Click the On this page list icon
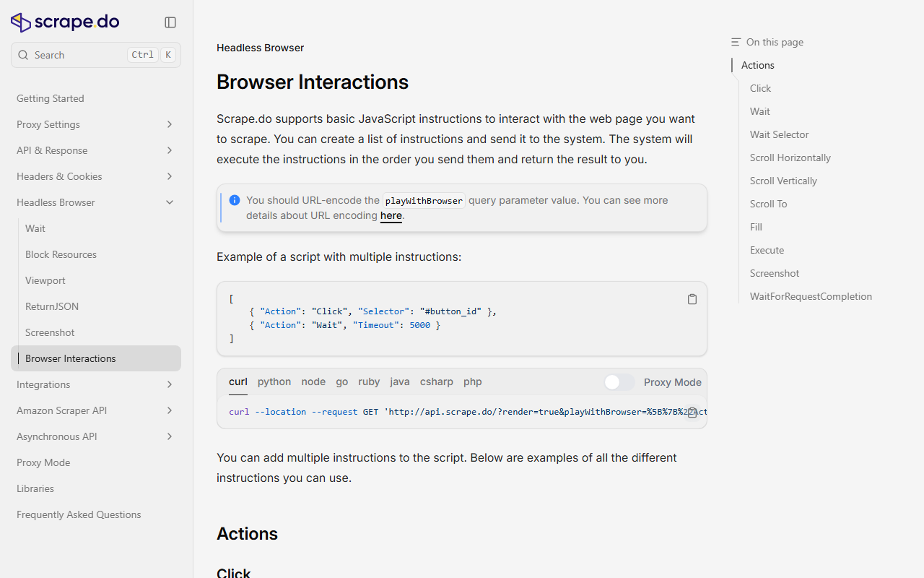 [x=736, y=42]
